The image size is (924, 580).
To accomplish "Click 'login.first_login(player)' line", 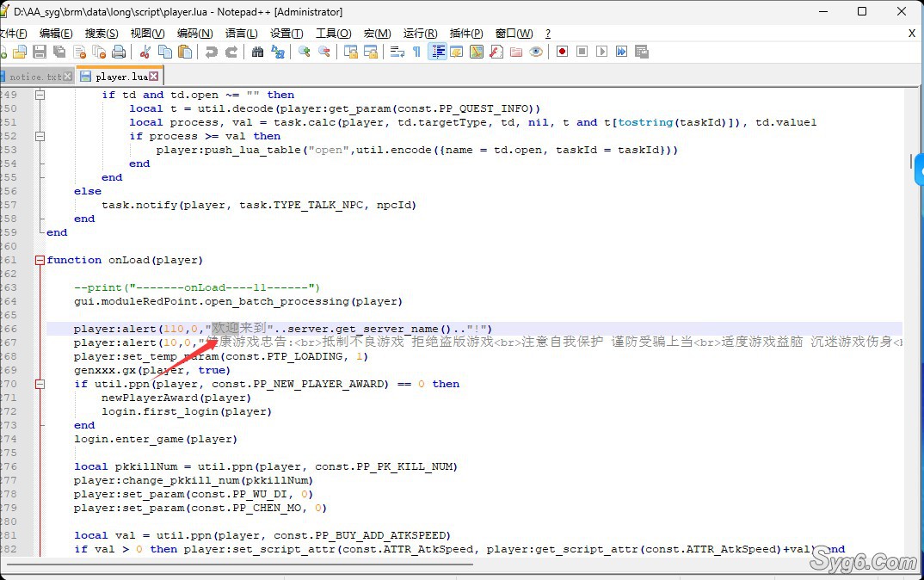I will (x=186, y=411).
